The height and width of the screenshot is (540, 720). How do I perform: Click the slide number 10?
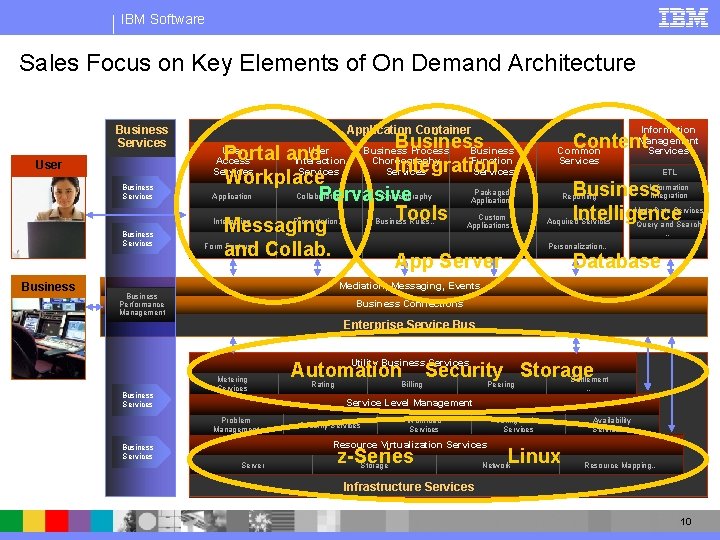[686, 522]
